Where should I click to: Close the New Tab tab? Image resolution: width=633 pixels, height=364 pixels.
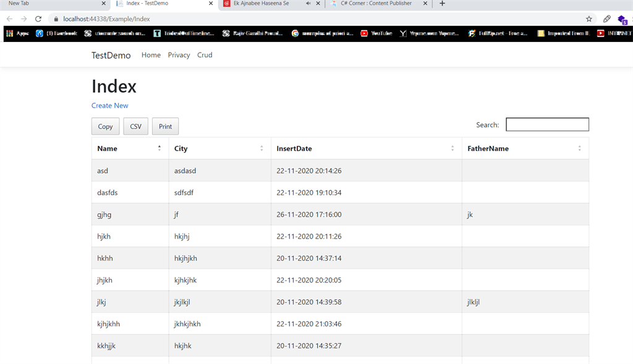click(104, 3)
